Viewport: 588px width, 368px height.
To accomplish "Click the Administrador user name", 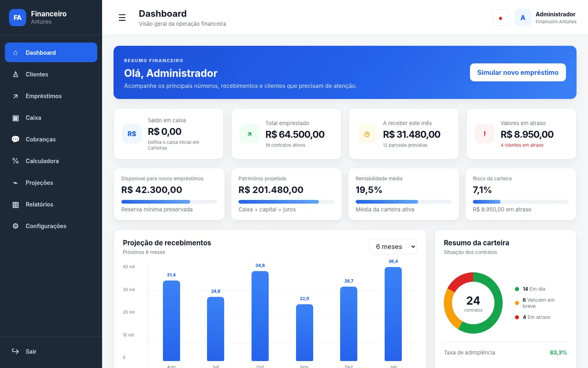I will [x=555, y=14].
